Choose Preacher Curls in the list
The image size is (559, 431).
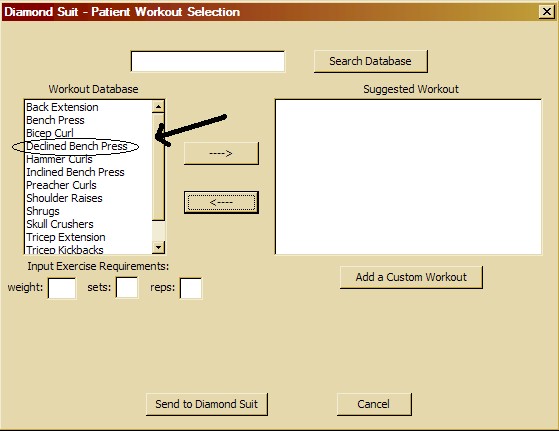[x=89, y=185]
